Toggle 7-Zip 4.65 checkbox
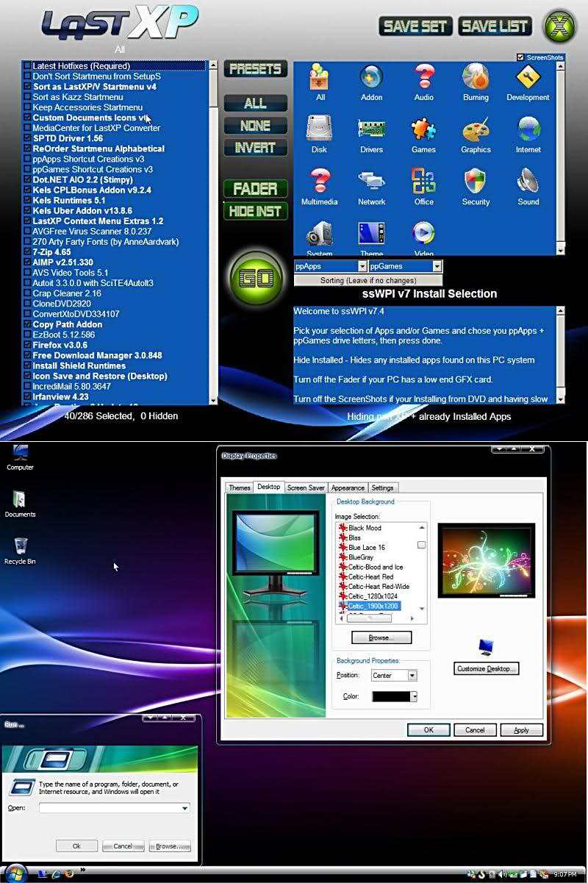Viewport: 588px width, 883px height. tap(28, 251)
